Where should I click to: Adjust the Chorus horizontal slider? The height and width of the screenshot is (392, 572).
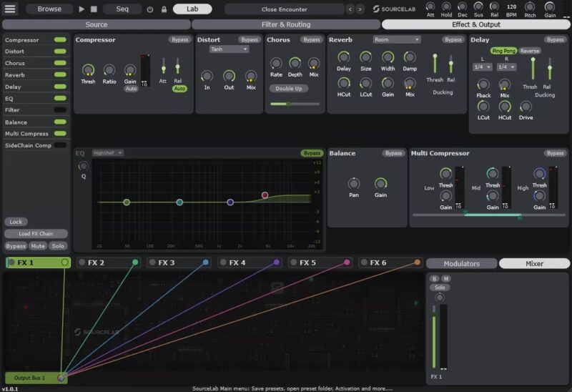point(295,104)
